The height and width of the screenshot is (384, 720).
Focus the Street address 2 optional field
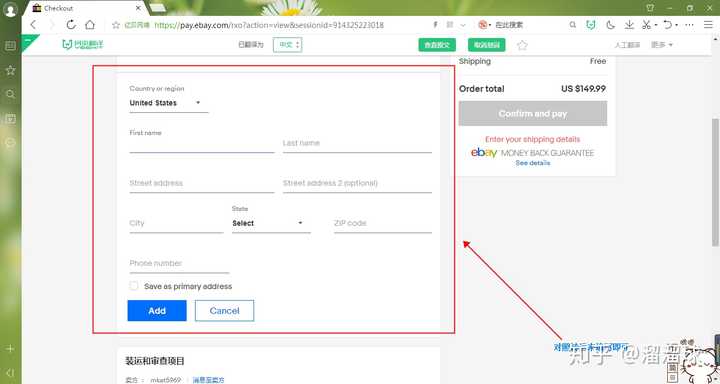357,184
